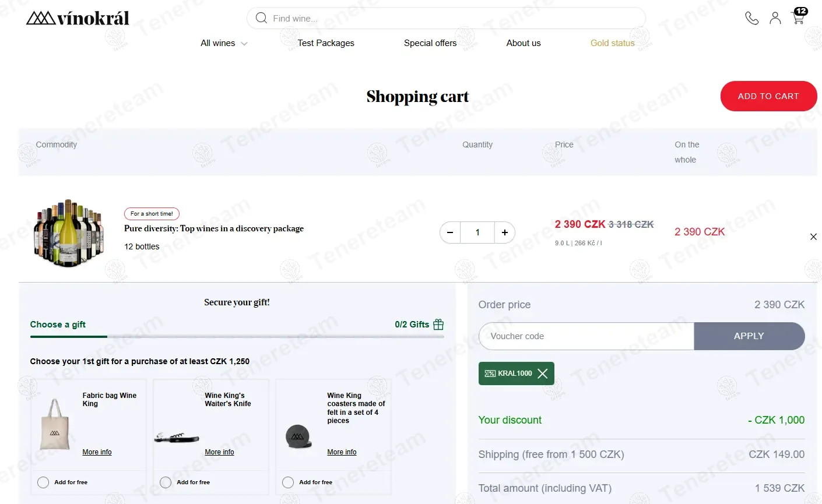Open More info for felt coasters

(342, 452)
